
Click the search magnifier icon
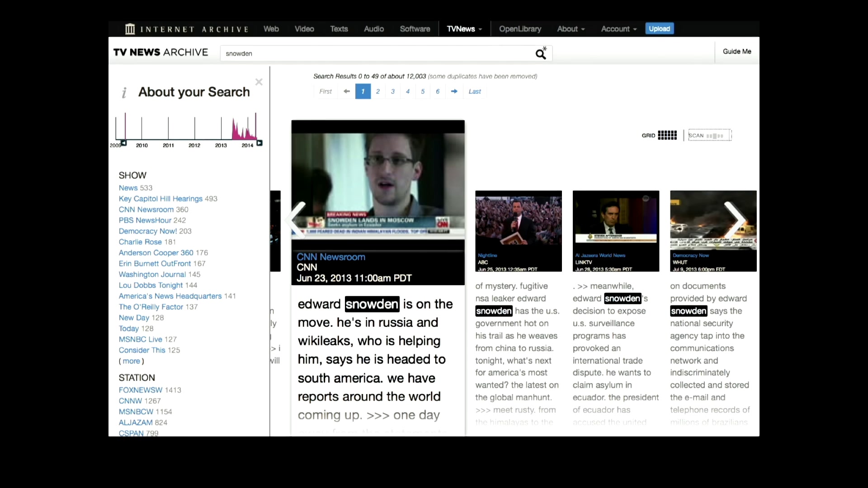[541, 54]
